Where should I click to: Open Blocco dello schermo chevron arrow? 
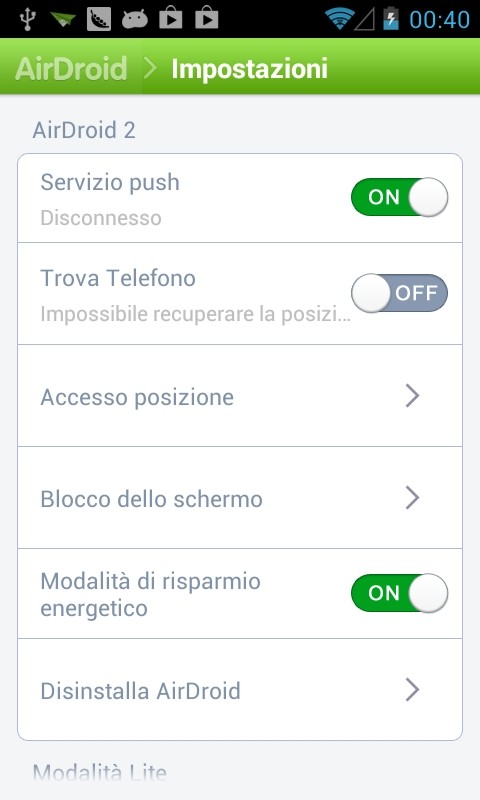(412, 498)
